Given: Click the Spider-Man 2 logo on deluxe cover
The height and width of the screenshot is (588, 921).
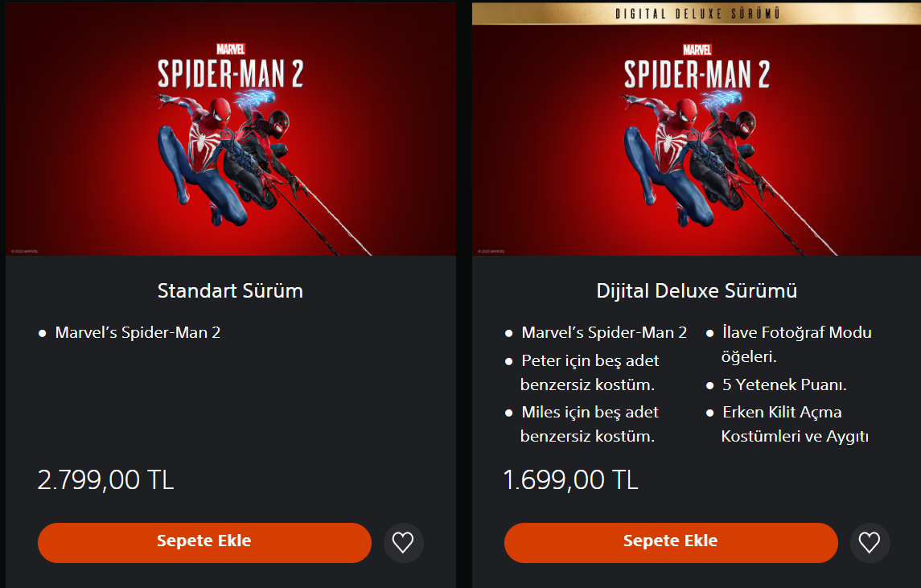Looking at the screenshot, I should 697,68.
